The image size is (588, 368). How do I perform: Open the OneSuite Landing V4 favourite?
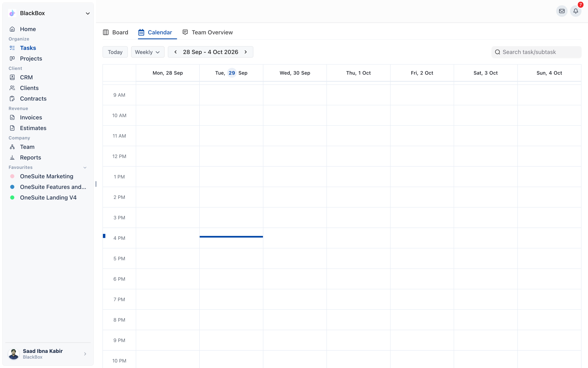pos(48,197)
